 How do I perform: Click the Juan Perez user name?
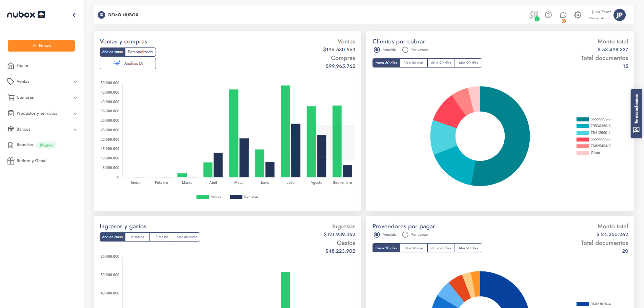point(601,12)
